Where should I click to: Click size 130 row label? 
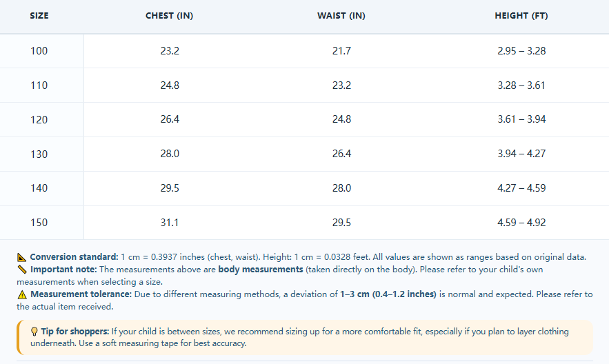(x=39, y=154)
